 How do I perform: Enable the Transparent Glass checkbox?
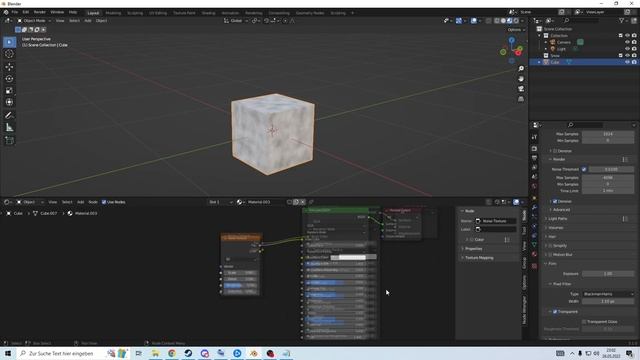[584, 322]
